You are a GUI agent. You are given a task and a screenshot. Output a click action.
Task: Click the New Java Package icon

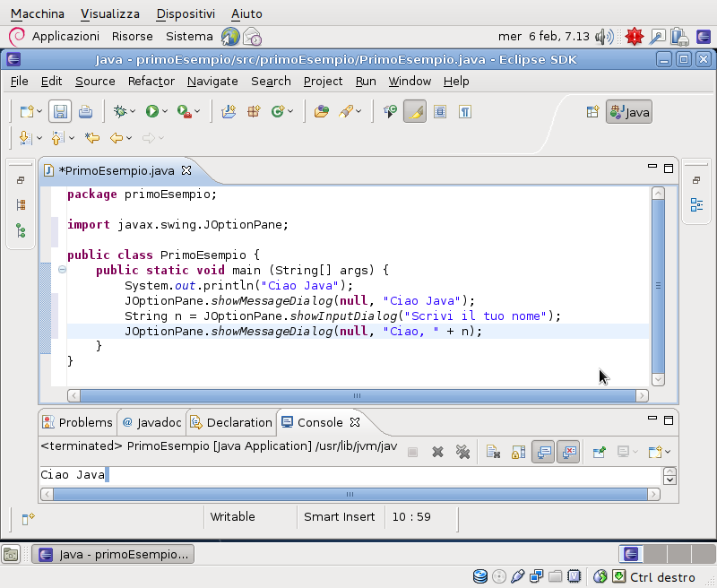254,111
